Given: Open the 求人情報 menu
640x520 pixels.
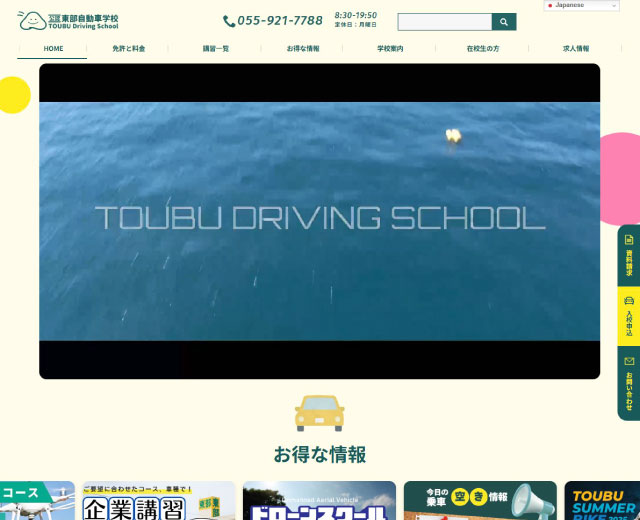Looking at the screenshot, I should point(576,49).
